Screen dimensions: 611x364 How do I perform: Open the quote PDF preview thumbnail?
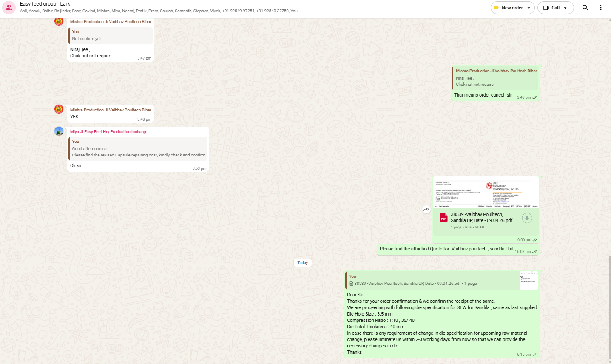point(486,193)
